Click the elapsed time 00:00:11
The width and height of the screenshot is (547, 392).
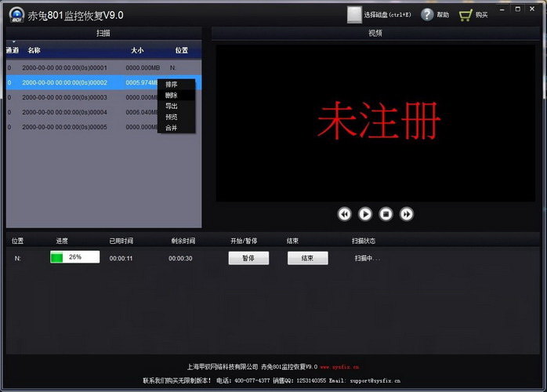point(121,258)
